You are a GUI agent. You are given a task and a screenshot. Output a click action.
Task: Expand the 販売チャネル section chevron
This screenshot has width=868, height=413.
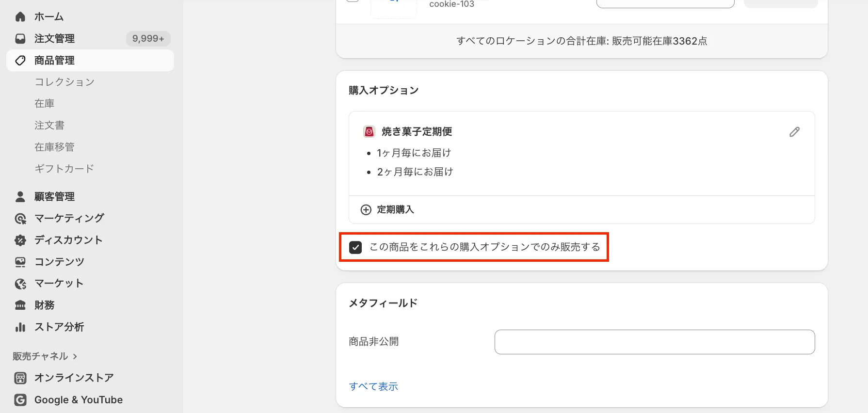coord(75,356)
